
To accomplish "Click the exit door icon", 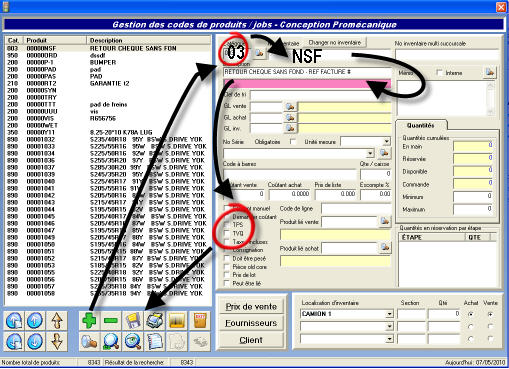I will 200,321.
